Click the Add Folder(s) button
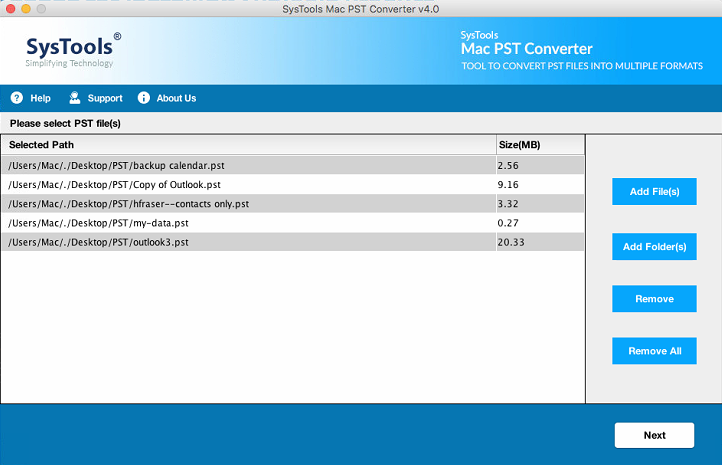The image size is (722, 465). [x=654, y=247]
